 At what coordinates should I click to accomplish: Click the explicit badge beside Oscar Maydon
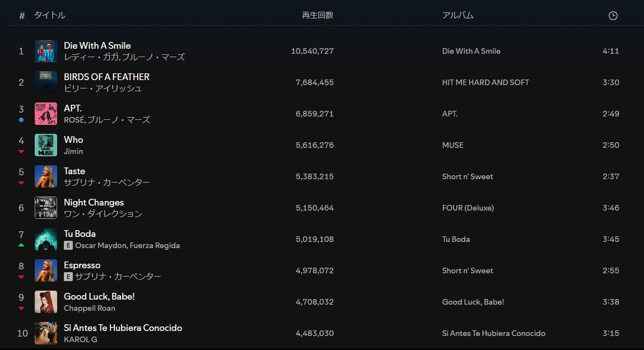(x=68, y=245)
